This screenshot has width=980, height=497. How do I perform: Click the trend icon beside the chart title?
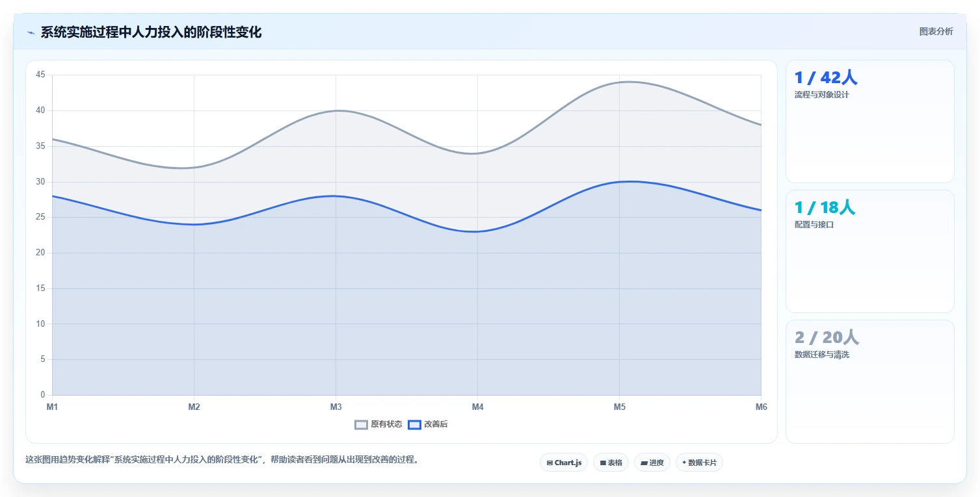coord(31,32)
